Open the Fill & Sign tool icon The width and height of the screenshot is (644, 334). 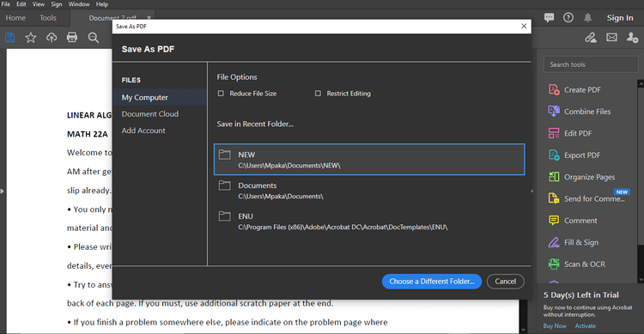[554, 242]
